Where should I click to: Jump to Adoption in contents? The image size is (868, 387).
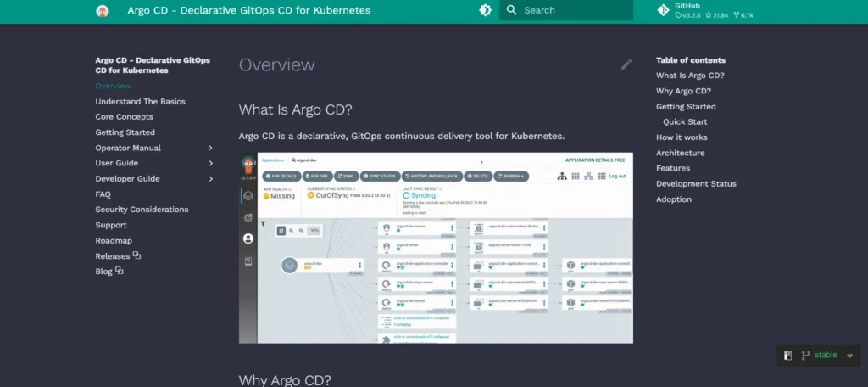[674, 199]
